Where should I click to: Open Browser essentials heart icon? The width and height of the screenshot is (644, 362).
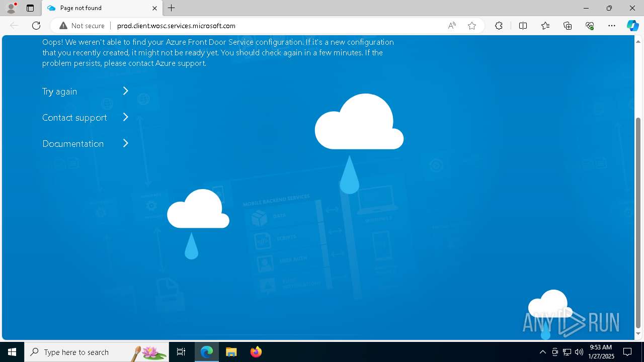[590, 26]
